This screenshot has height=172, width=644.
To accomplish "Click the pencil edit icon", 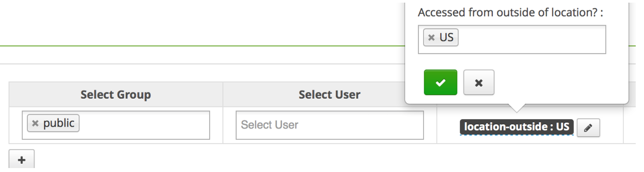I will coord(588,128).
